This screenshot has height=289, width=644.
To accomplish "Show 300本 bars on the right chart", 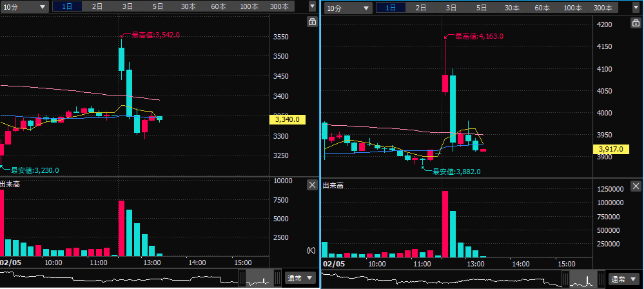I will pos(603,8).
